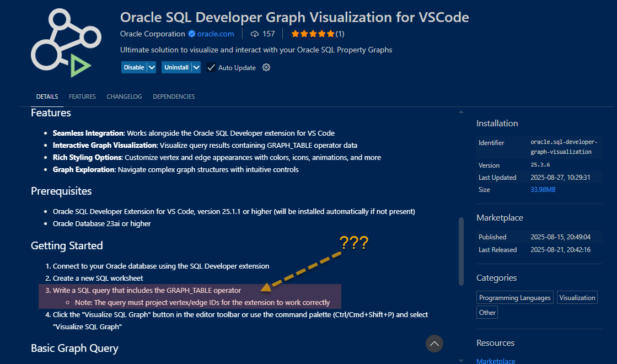Click the Disable button

pyautogui.click(x=134, y=67)
